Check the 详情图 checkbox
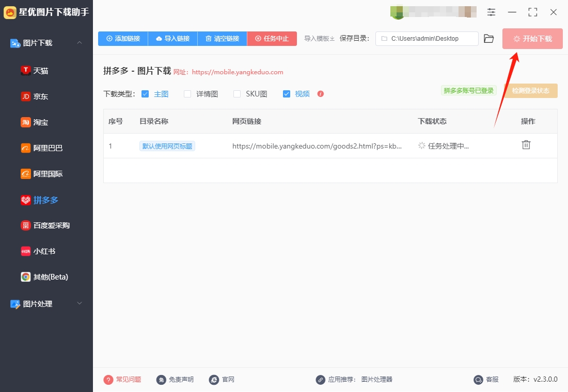Screen dimensions: 568x392 tap(187, 94)
